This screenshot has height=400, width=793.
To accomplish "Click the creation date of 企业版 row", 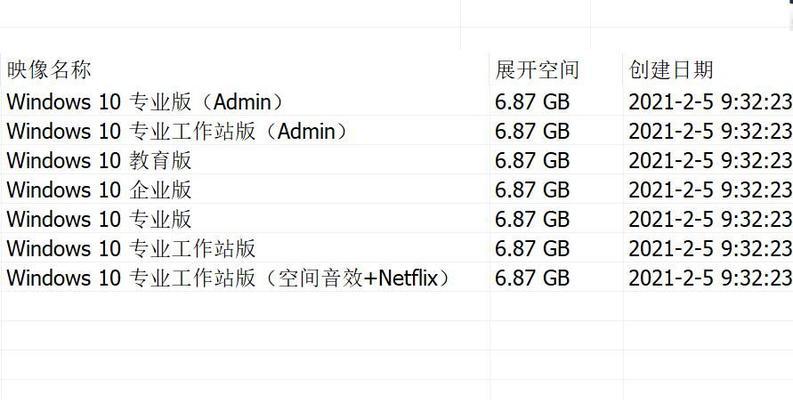I will coord(710,190).
